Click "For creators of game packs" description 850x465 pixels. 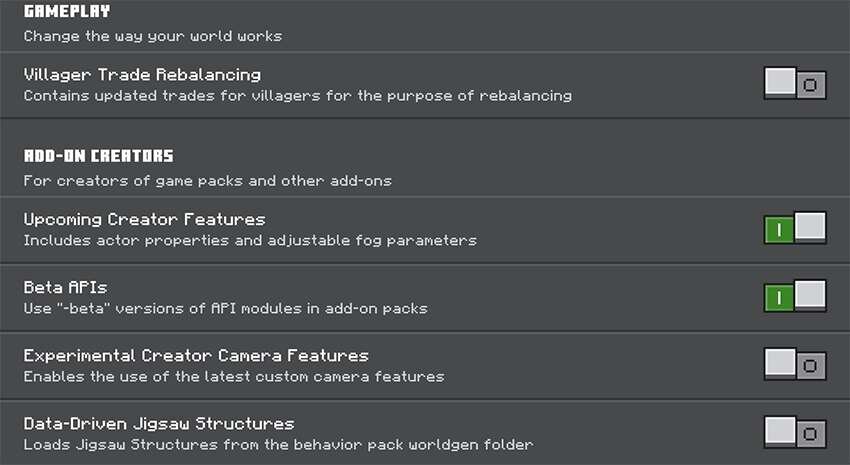tap(207, 181)
